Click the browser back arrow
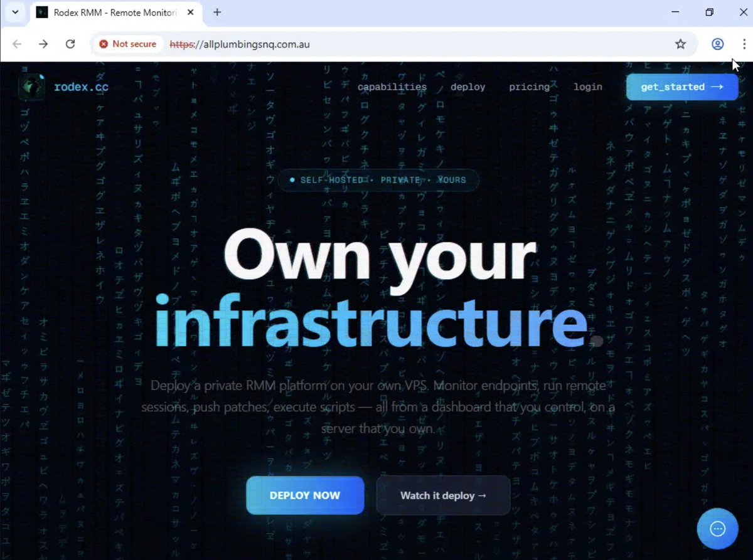Viewport: 753px width, 560px height. pyautogui.click(x=17, y=44)
